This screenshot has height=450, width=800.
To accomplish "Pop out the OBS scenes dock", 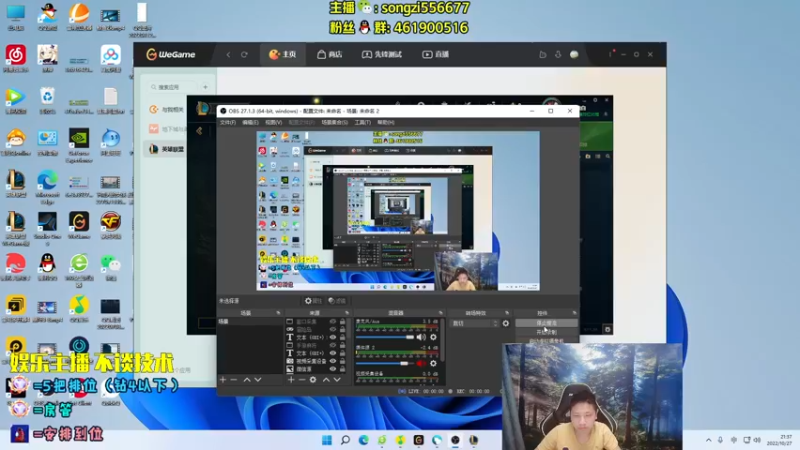I will pyautogui.click(x=278, y=313).
